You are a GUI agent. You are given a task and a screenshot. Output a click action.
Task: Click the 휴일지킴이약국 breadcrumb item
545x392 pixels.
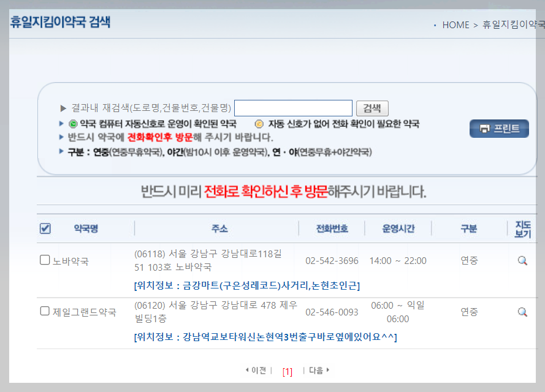point(513,24)
